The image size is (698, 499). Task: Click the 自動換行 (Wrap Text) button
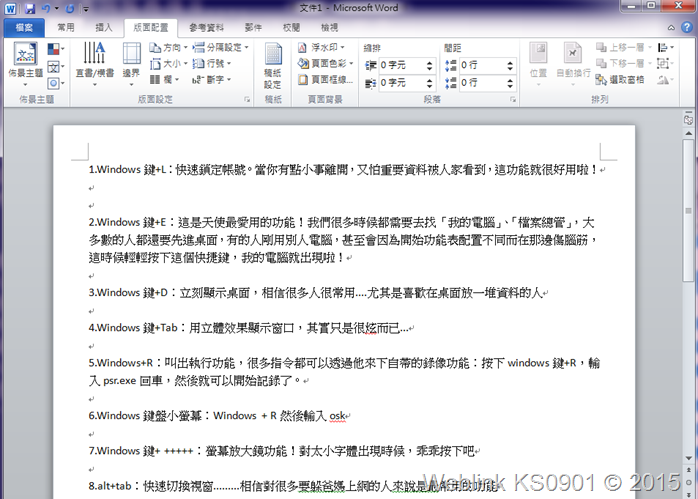click(573, 65)
